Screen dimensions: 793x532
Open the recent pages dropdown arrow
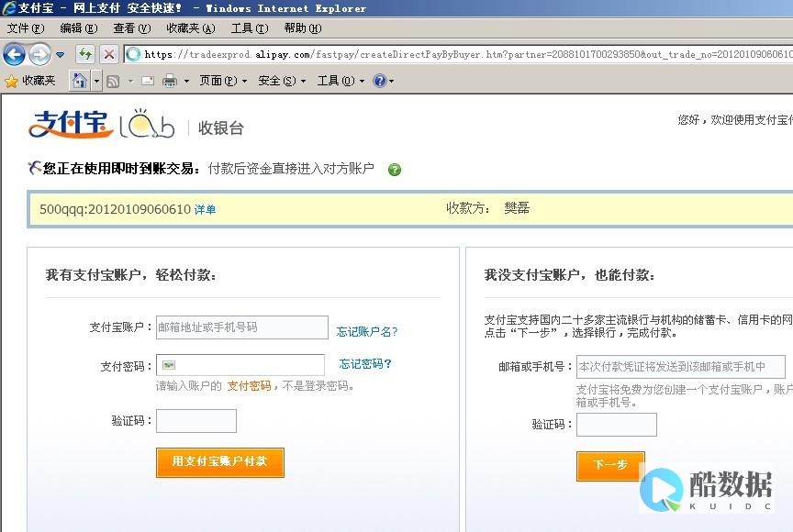coord(61,54)
